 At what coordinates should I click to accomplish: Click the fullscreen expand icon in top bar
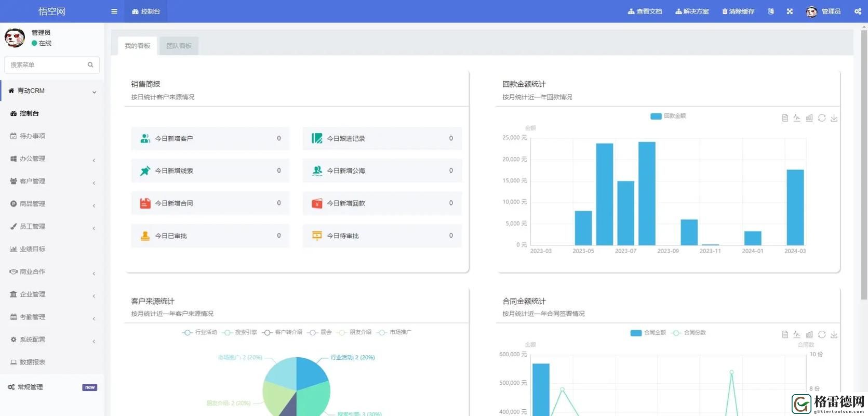coord(790,11)
